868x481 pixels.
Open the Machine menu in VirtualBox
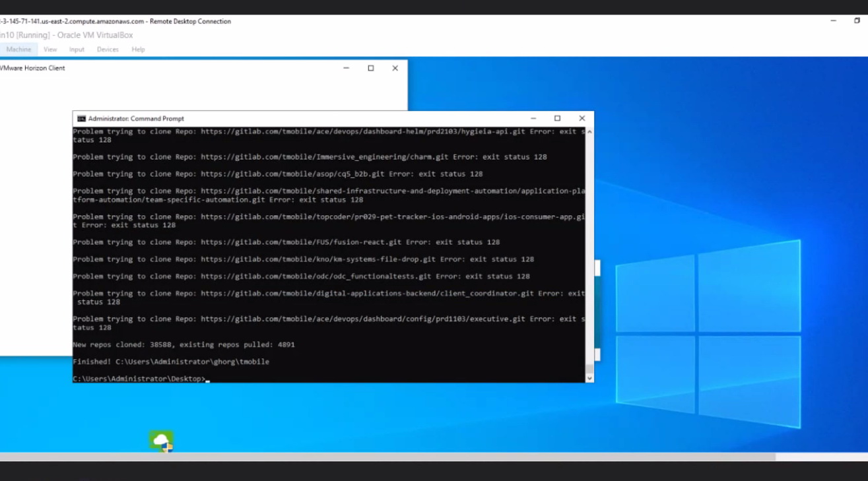click(18, 49)
